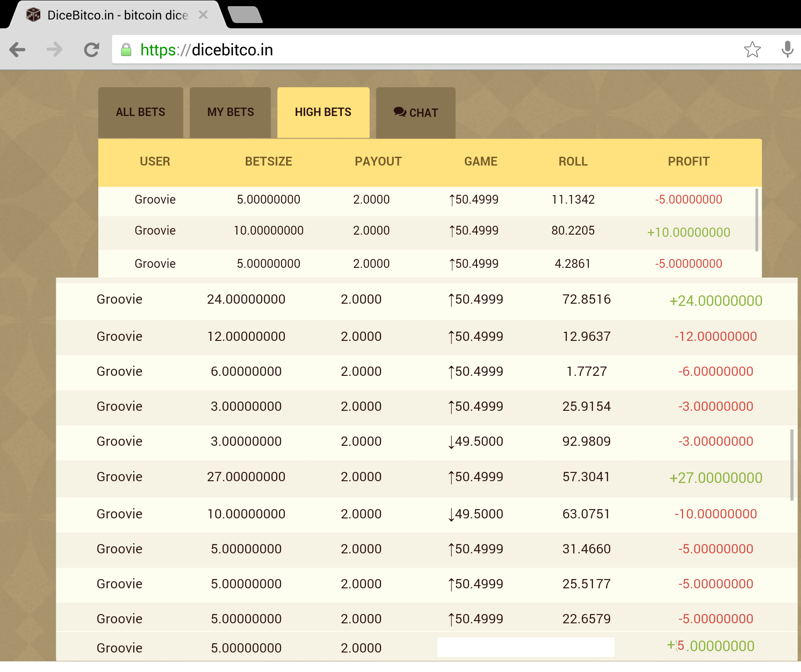Click profit +27.00000000
Screen dimensions: 801x672
(x=716, y=478)
